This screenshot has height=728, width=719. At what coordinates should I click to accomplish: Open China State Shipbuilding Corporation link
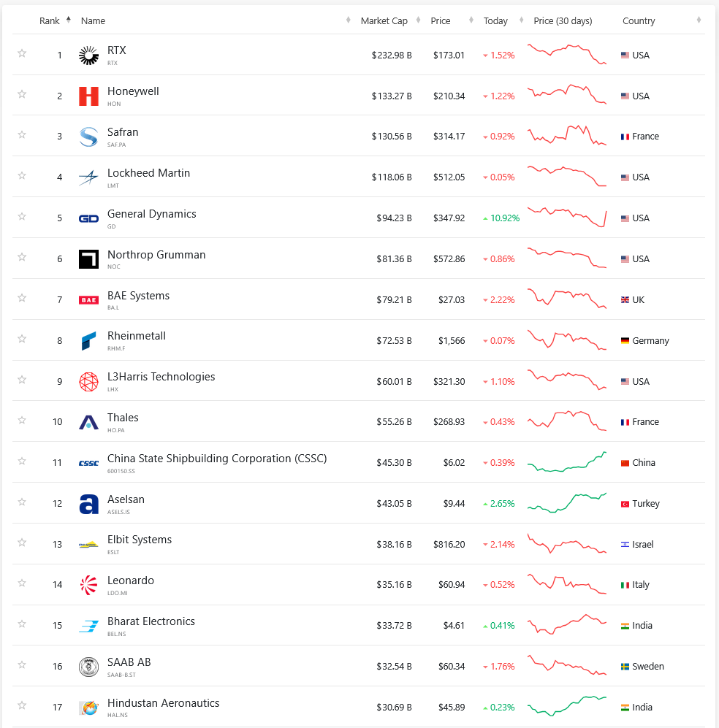pos(216,459)
